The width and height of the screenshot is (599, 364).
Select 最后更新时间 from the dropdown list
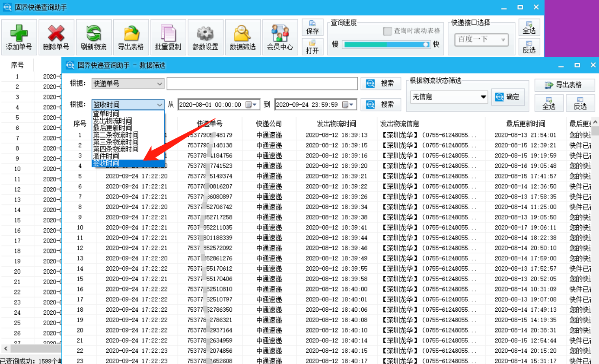pyautogui.click(x=128, y=128)
